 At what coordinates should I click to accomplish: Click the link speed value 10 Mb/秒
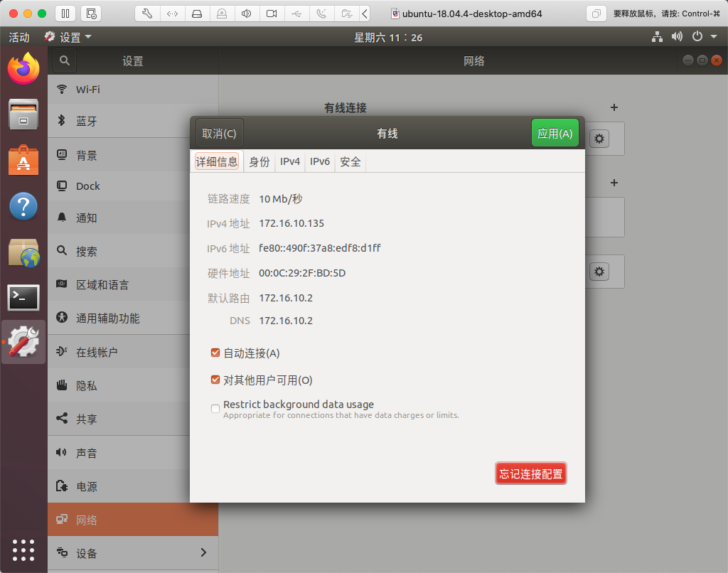(280, 199)
